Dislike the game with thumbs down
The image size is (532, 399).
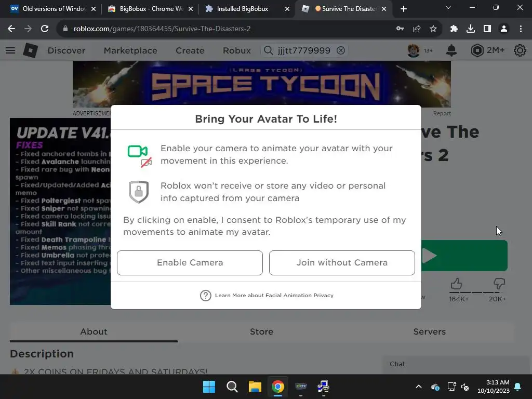point(499,284)
